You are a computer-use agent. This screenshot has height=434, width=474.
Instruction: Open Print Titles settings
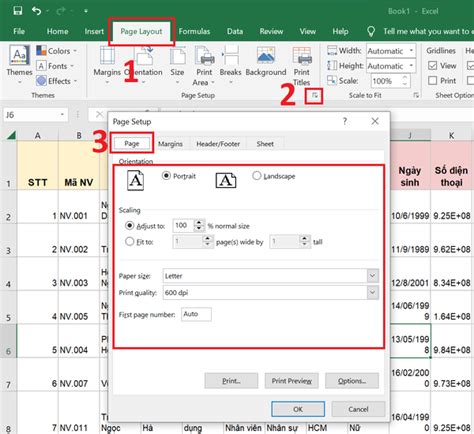tap(302, 66)
